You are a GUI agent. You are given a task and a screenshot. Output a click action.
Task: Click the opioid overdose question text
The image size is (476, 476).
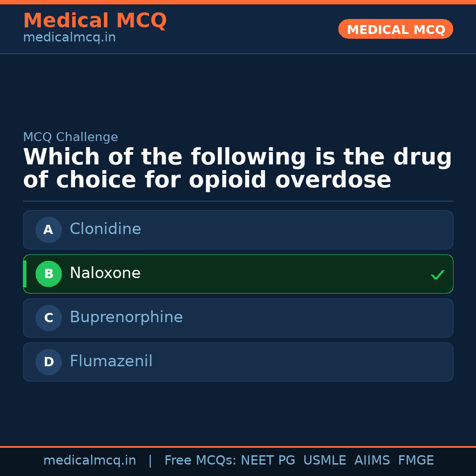coord(237,169)
